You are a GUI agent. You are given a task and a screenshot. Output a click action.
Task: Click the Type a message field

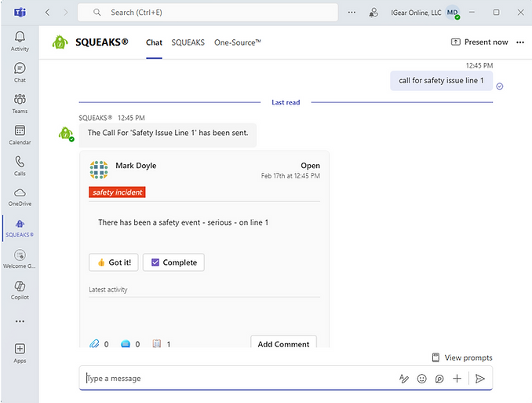click(235, 379)
